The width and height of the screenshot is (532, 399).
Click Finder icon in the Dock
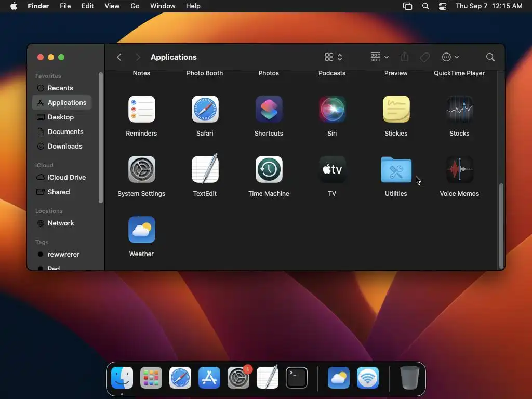[x=122, y=378]
